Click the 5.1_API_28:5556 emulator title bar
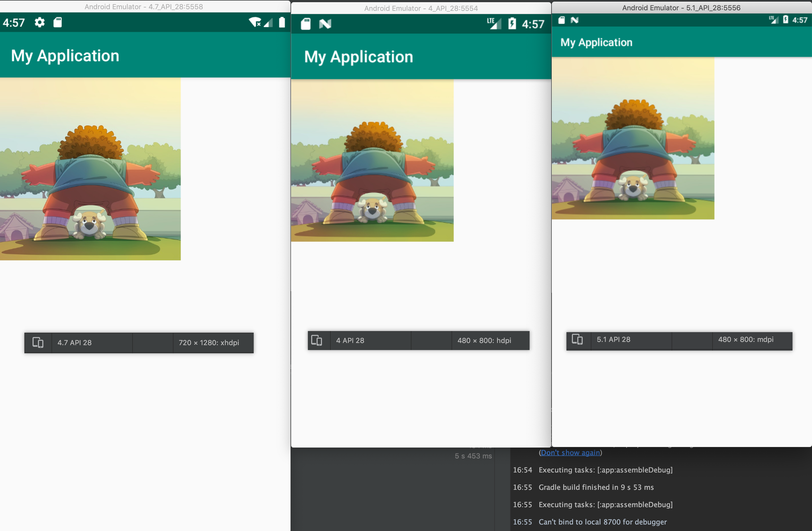Image resolution: width=812 pixels, height=531 pixels. pyautogui.click(x=681, y=8)
